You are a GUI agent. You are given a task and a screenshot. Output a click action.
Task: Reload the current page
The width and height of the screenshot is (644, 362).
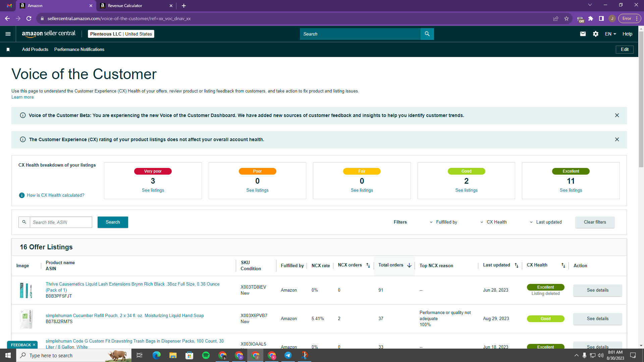click(x=29, y=18)
